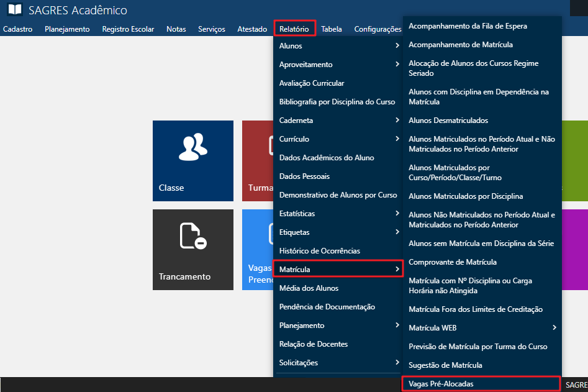Choose Alunos sem Matrícula em Disciplina da Série
Image resolution: width=588 pixels, height=392 pixels.
point(482,243)
